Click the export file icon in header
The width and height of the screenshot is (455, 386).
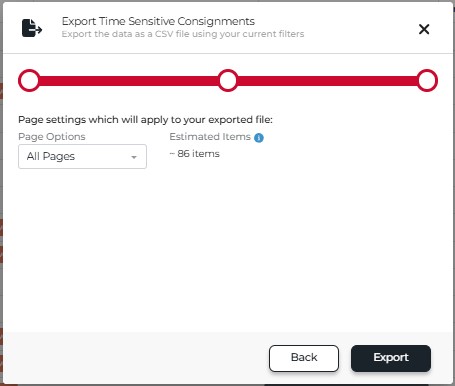coord(32,28)
